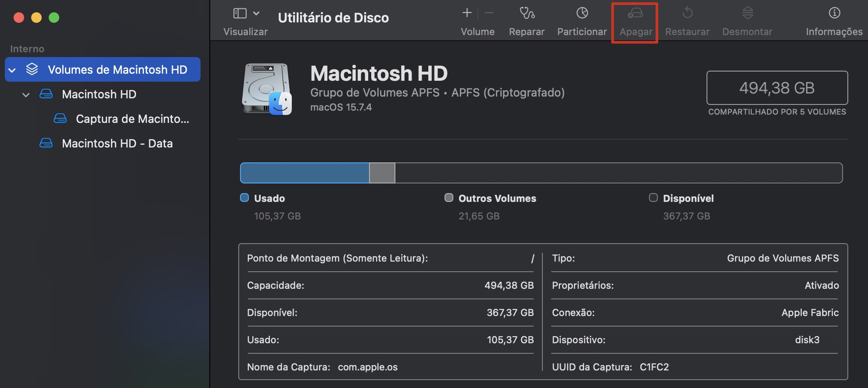Click the Interno sidebar section header
The image size is (868, 388).
[x=27, y=49]
